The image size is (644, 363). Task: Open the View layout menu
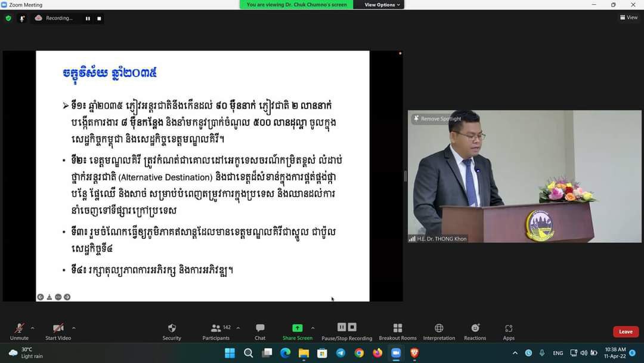(629, 18)
